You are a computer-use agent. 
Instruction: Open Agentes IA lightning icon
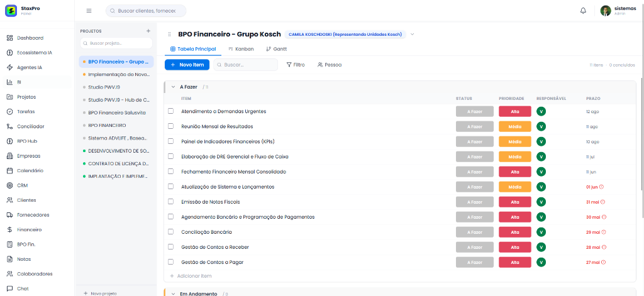click(x=10, y=67)
